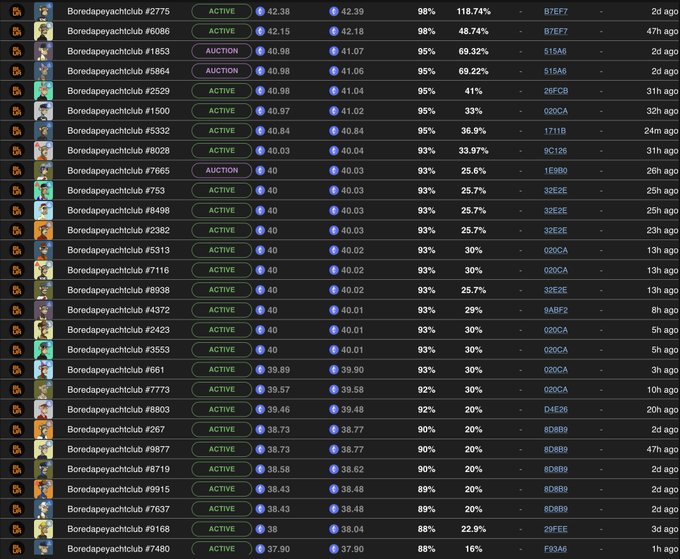This screenshot has height=559, width=680.
Task: Select the Boredapeyachtclub #8028 name
Action: pos(118,151)
